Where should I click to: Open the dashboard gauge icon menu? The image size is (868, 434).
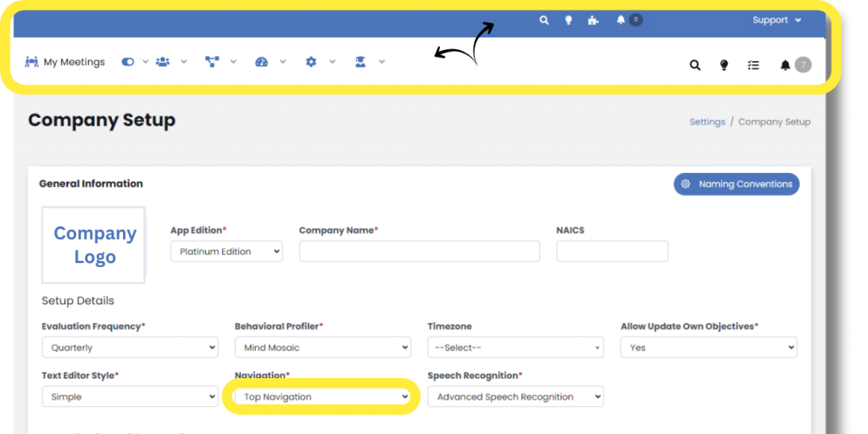point(261,62)
